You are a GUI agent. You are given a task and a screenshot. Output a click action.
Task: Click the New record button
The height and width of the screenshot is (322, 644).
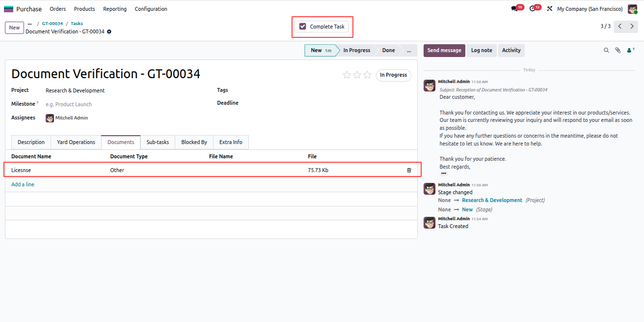point(14,28)
